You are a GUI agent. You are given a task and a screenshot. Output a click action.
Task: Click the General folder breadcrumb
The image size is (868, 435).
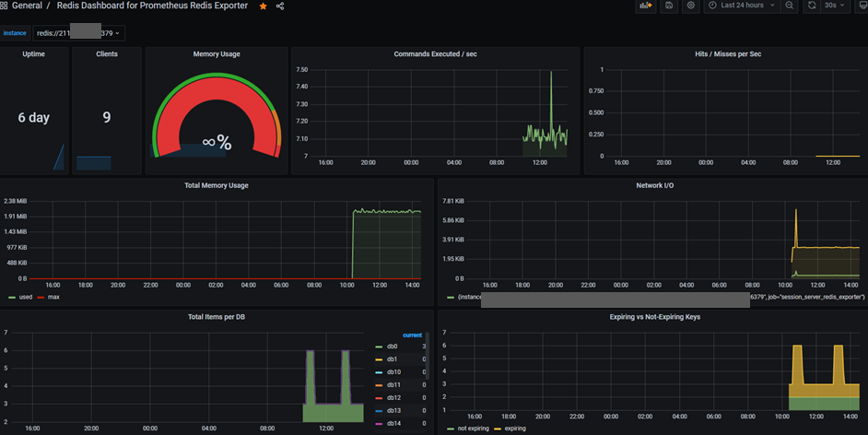(27, 6)
